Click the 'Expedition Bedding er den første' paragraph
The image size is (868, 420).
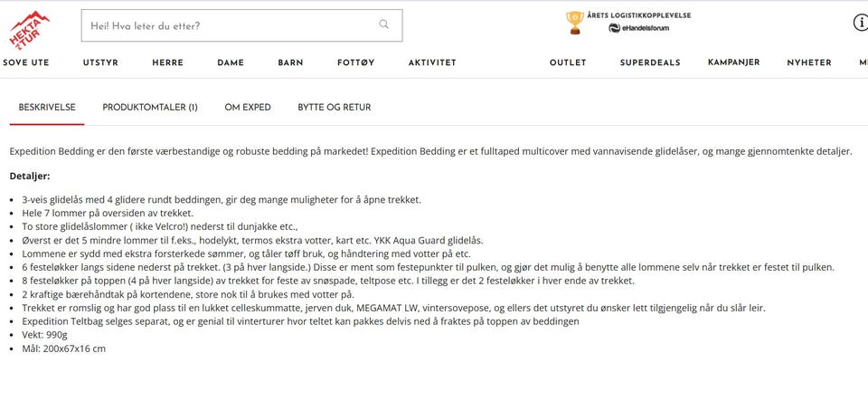tap(431, 151)
